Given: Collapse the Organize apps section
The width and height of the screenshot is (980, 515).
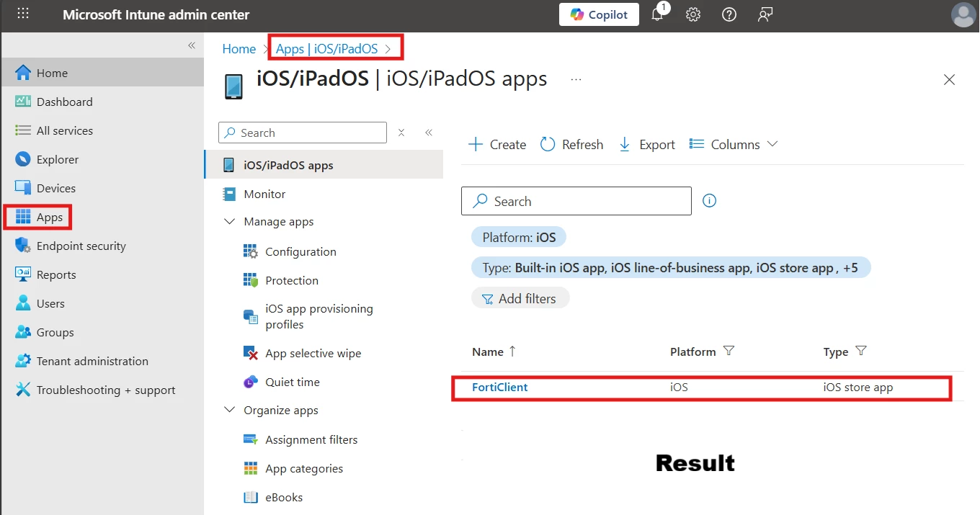Looking at the screenshot, I should pyautogui.click(x=230, y=410).
